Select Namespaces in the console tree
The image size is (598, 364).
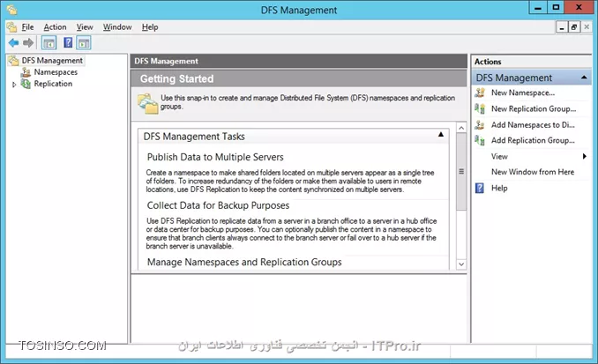(56, 72)
